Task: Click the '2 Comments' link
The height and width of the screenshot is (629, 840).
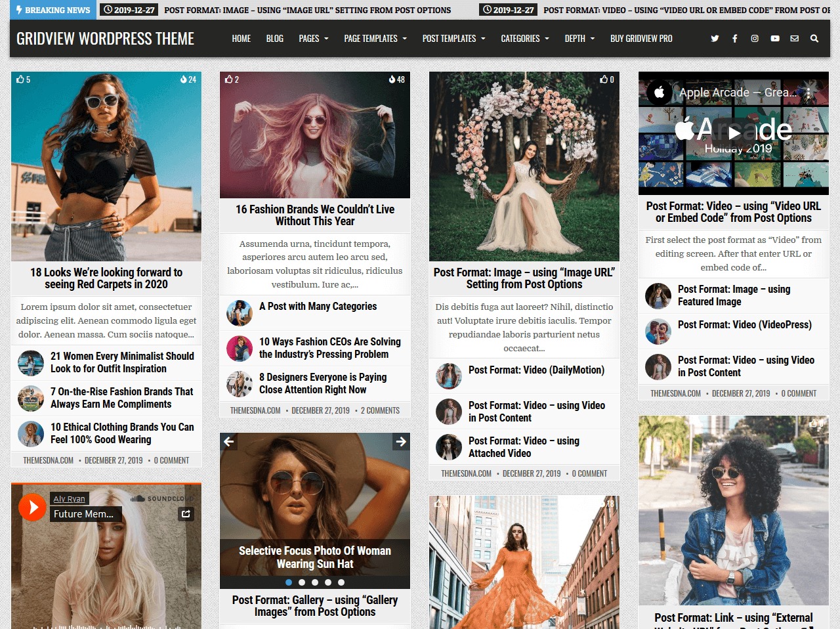Action: point(380,410)
